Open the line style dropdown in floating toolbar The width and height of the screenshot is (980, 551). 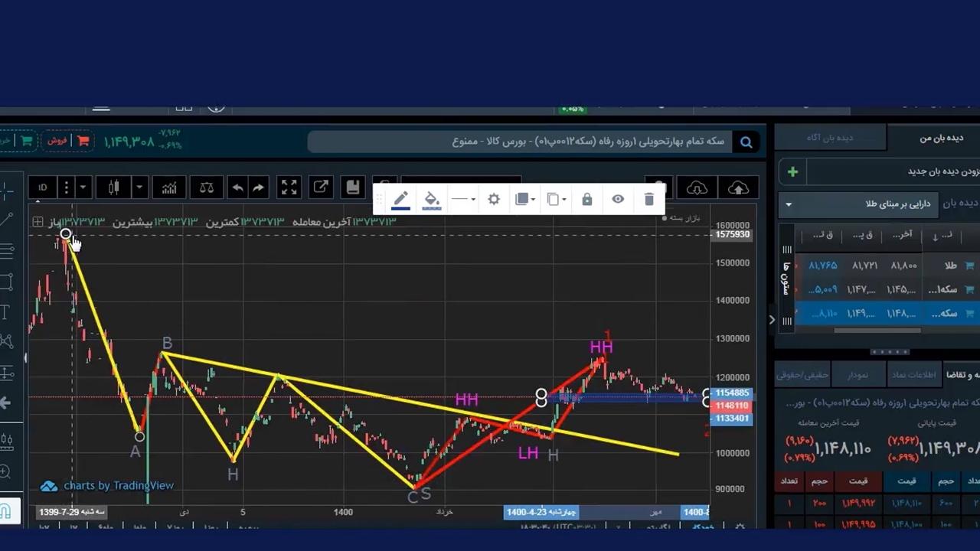click(463, 199)
